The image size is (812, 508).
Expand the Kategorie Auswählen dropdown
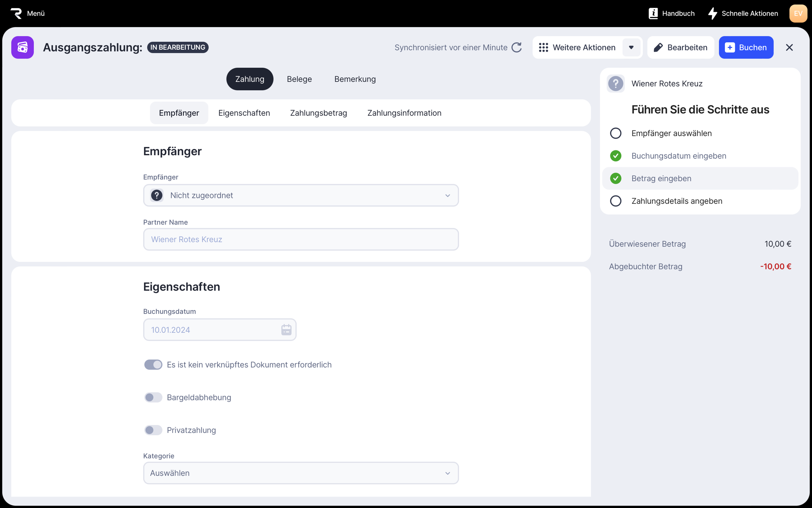(301, 473)
